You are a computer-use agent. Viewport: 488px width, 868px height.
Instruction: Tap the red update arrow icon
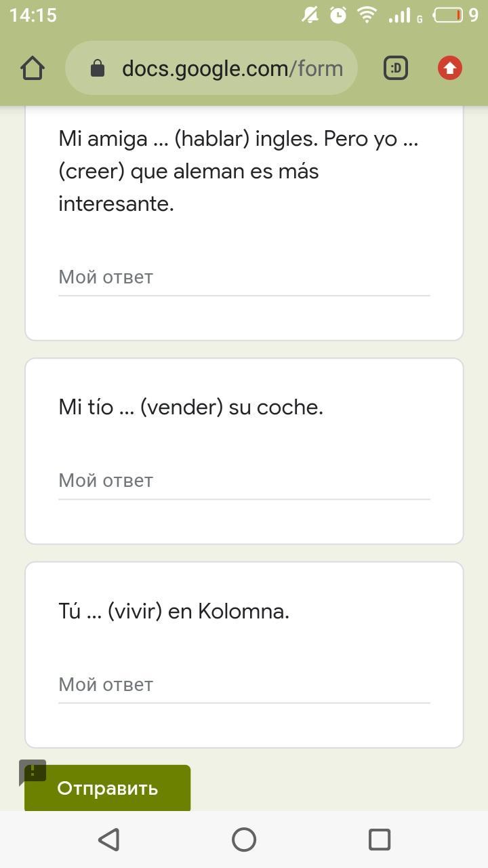[x=449, y=68]
